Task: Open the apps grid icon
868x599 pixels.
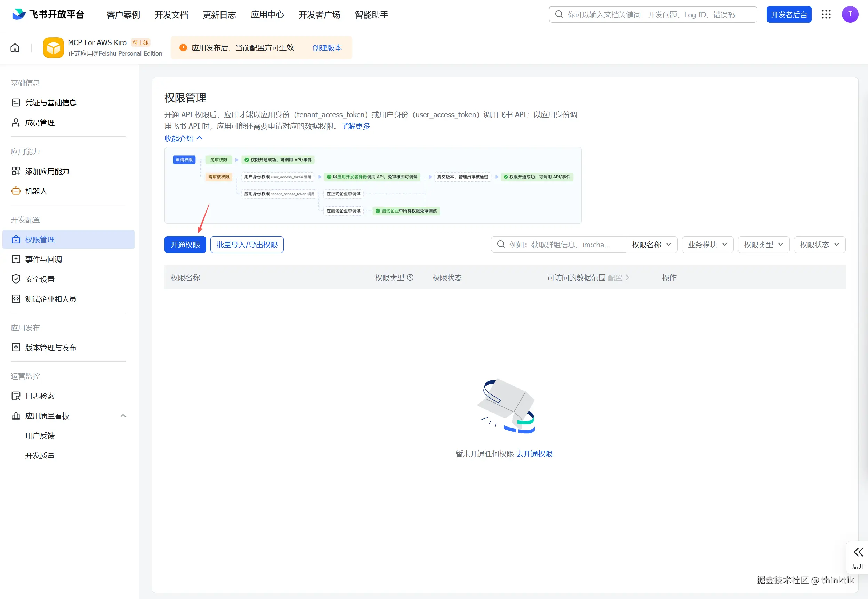Action: [826, 15]
